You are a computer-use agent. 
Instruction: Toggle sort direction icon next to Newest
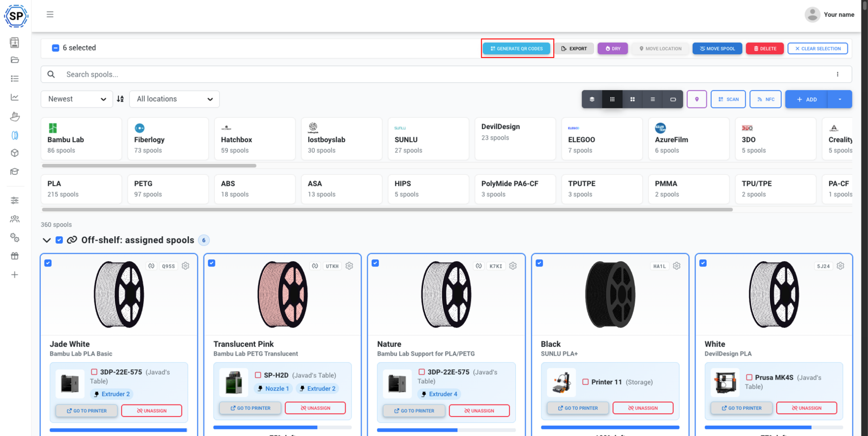click(120, 99)
